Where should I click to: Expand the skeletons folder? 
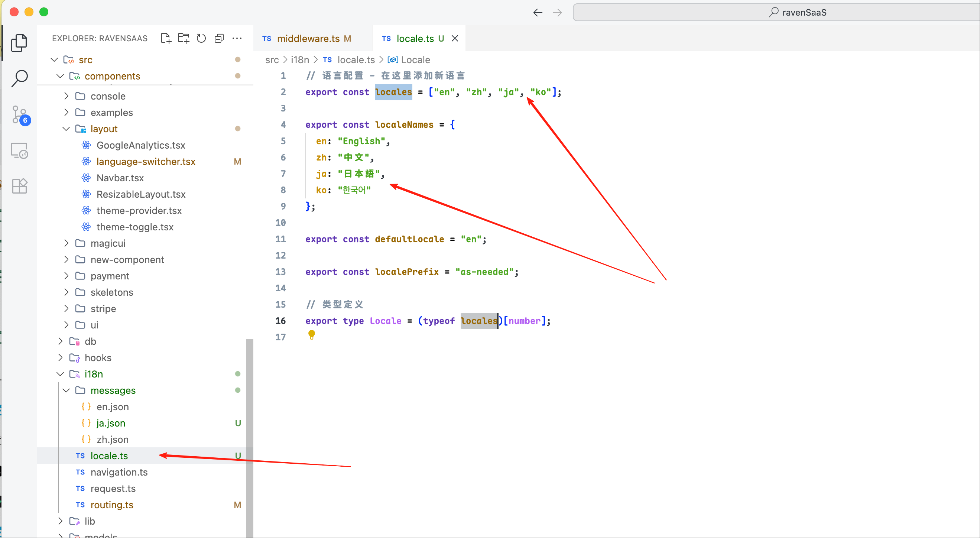pyautogui.click(x=66, y=292)
